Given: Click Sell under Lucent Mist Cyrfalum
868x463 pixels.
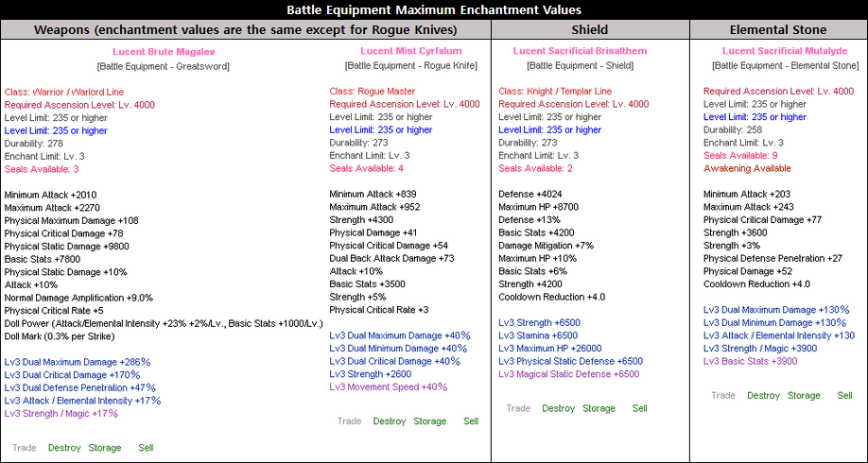Looking at the screenshot, I should click(x=471, y=421).
